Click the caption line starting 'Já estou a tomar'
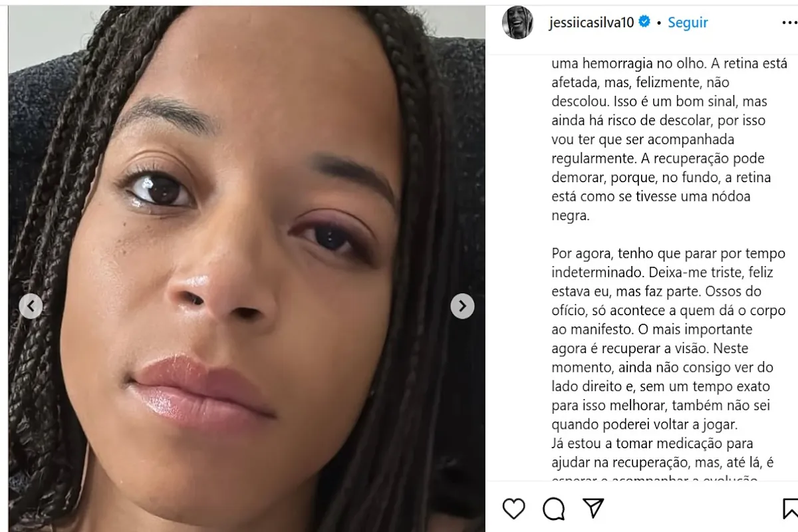This screenshot has width=798, height=532. tap(652, 443)
